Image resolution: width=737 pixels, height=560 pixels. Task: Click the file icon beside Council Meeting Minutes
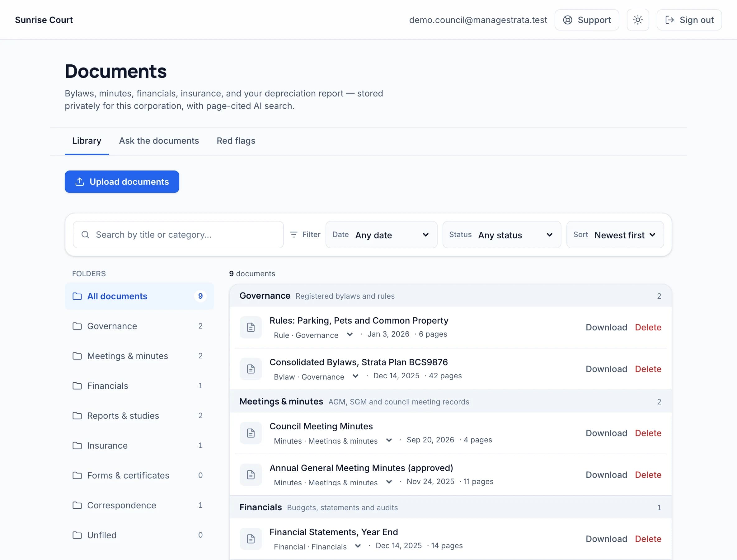[251, 433]
